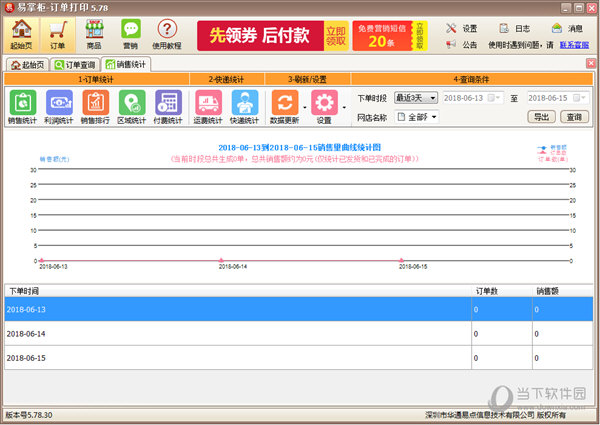Open the 最近3天 time period dropdown
The image size is (600, 425).
[416, 98]
